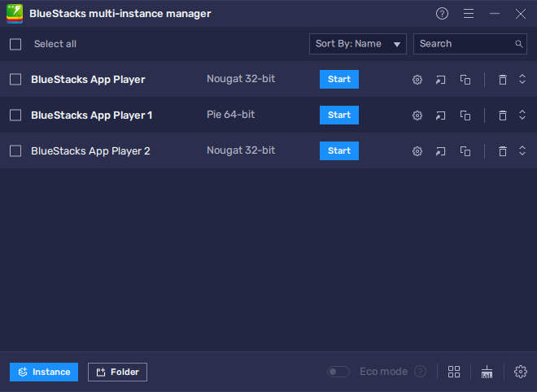Toggle Eco mode switch
Image resolution: width=537 pixels, height=392 pixels.
click(338, 372)
